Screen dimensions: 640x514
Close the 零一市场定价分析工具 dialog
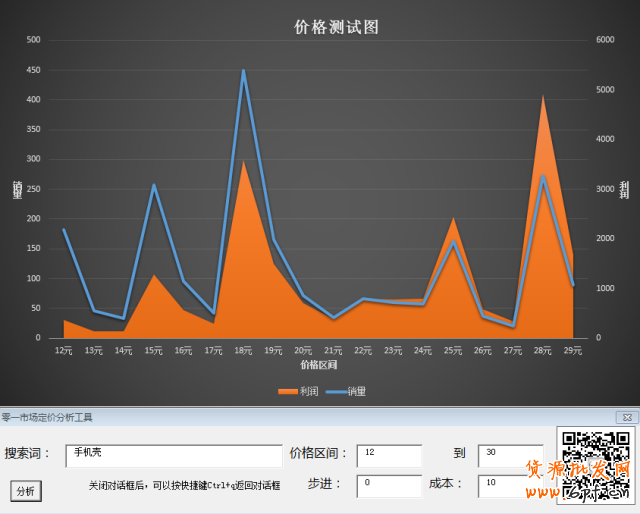pyautogui.click(x=626, y=417)
